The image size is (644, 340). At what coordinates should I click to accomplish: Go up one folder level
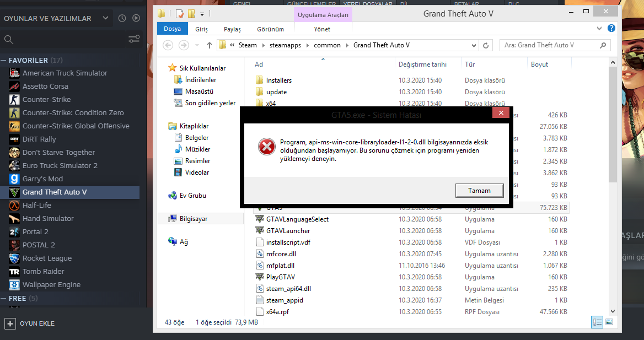(x=210, y=45)
